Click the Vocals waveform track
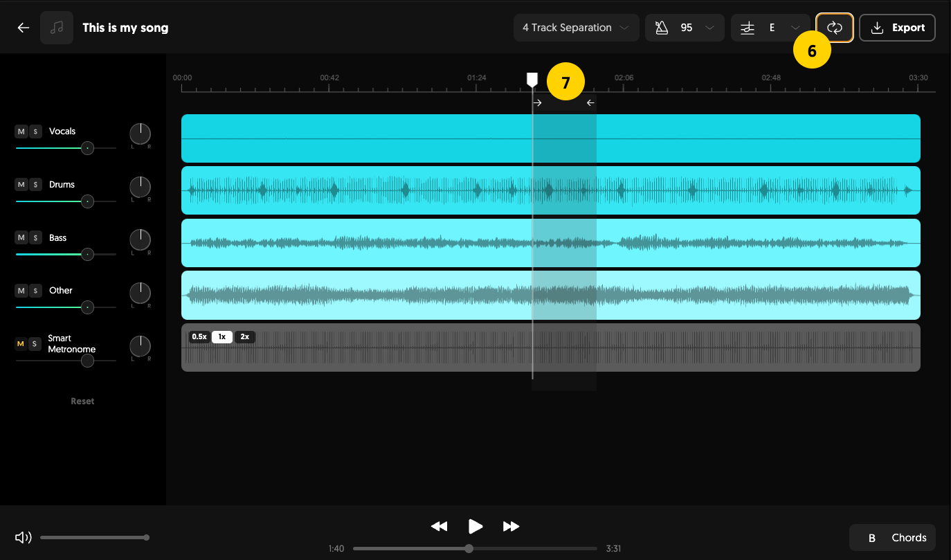 click(551, 138)
